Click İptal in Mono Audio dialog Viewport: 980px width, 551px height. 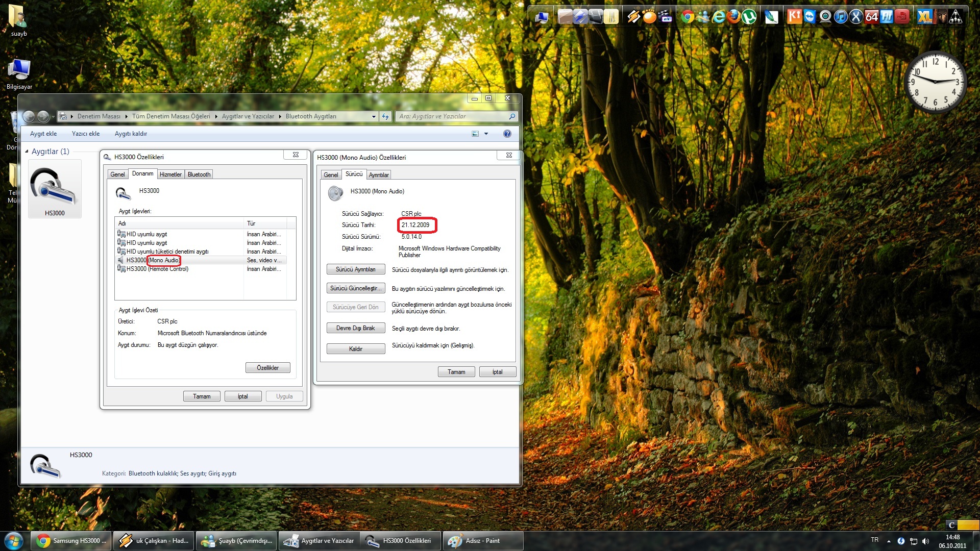[498, 372]
